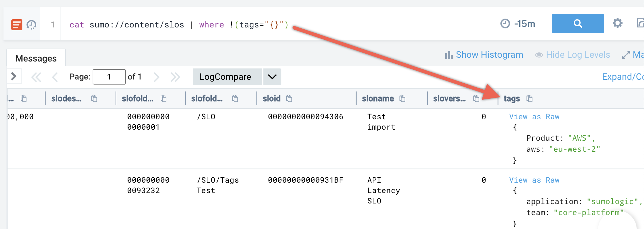Toggle Hide Log Levels
The image size is (644, 229).
tap(572, 55)
